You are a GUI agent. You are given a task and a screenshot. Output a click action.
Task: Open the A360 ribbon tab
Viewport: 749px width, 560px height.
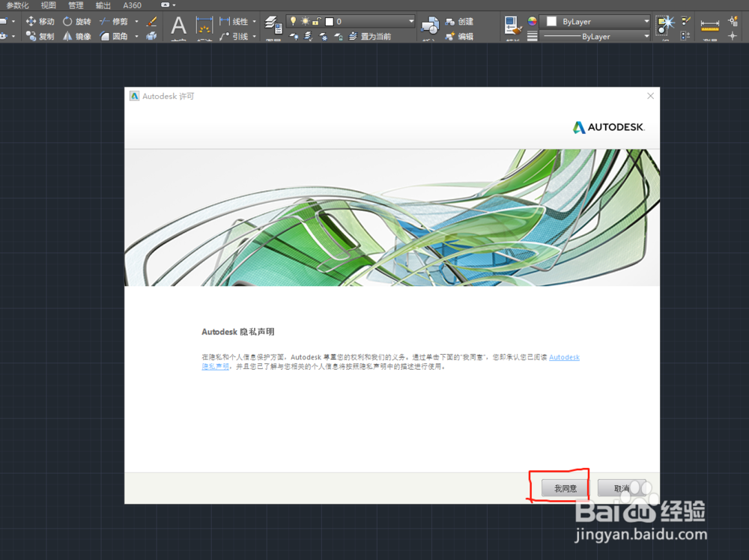132,5
